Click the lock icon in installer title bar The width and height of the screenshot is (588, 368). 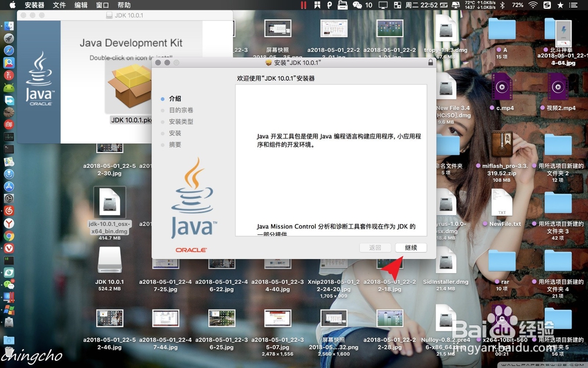(430, 62)
